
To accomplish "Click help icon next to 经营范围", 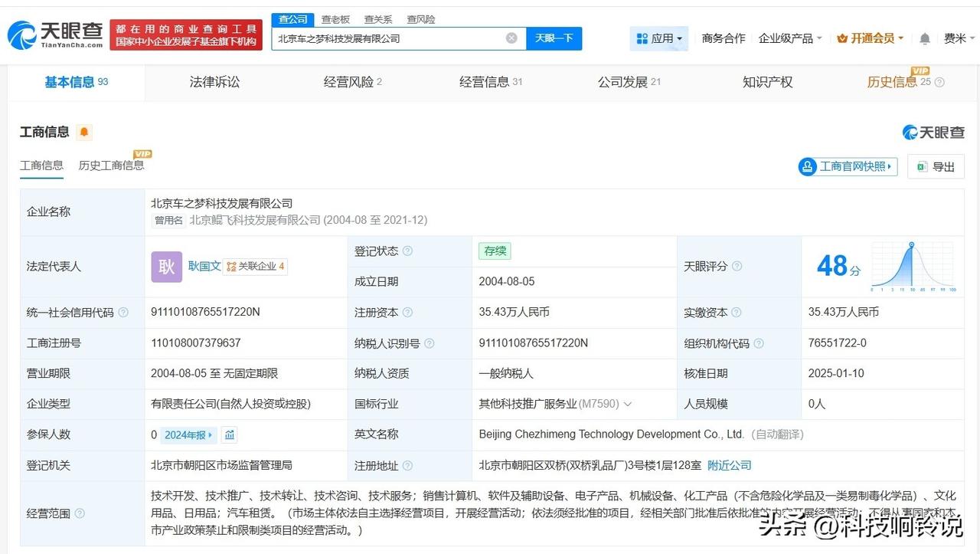I will pos(80,513).
